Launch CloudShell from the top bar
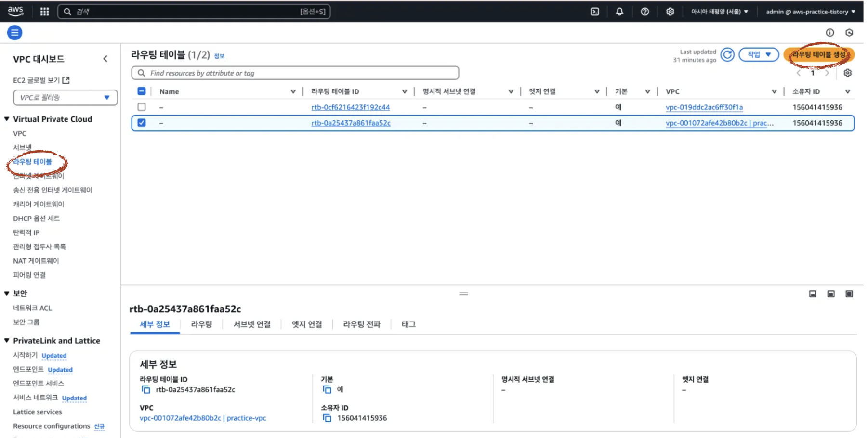The image size is (868, 438). point(595,12)
